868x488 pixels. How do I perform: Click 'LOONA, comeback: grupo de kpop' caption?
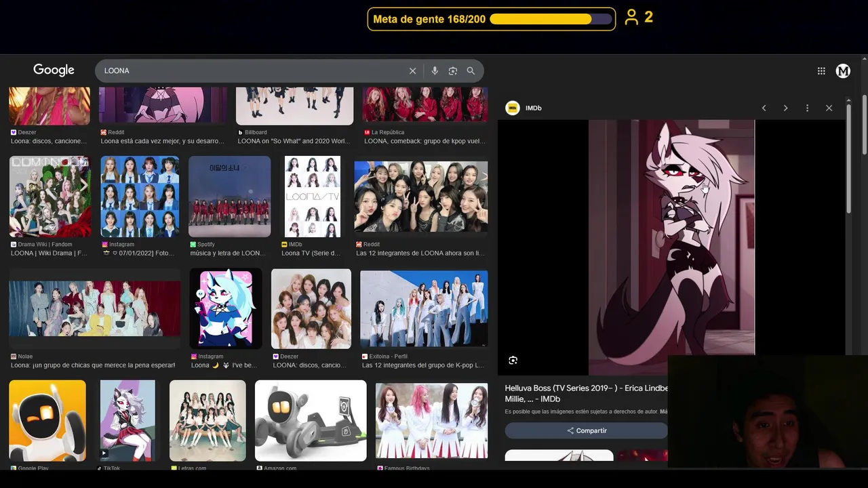point(425,141)
